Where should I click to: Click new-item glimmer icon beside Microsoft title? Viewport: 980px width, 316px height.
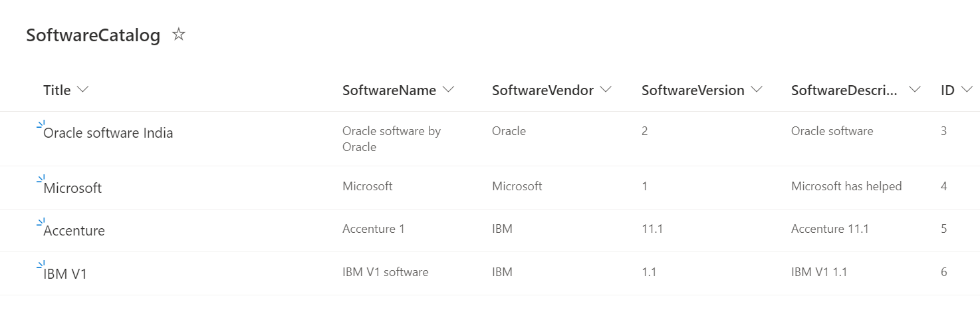[x=40, y=180]
